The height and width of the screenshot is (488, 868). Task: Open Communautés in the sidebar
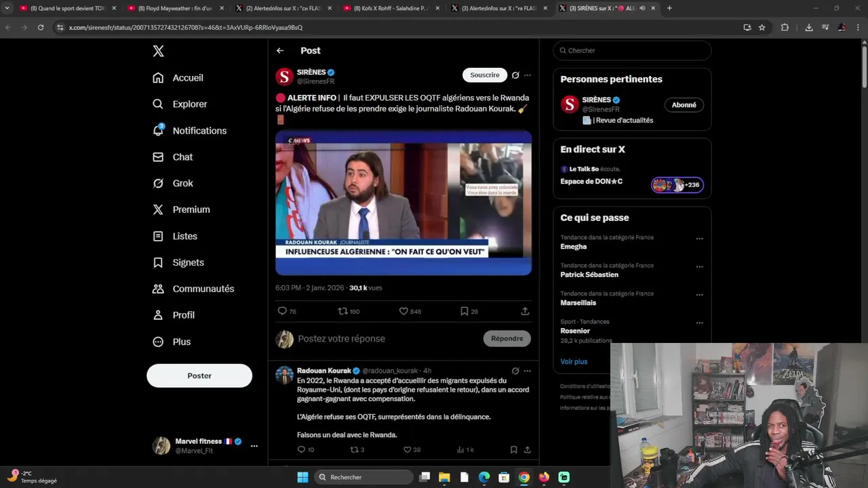193,289
